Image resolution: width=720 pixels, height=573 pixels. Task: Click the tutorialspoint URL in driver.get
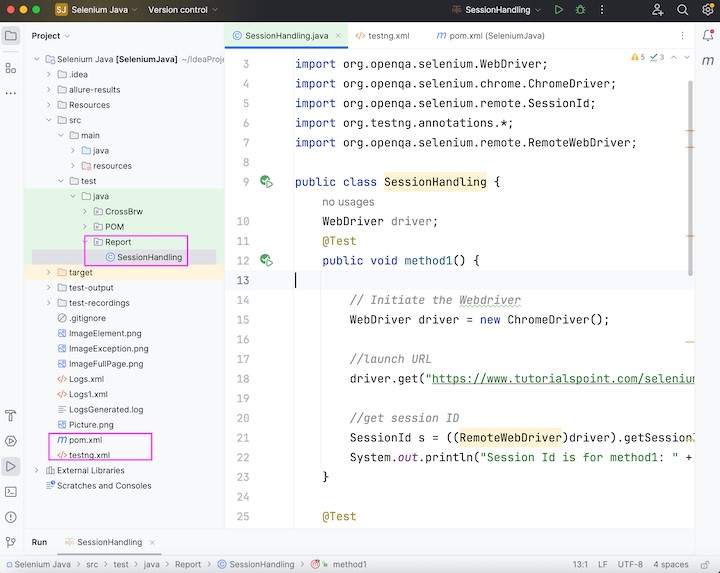560,379
